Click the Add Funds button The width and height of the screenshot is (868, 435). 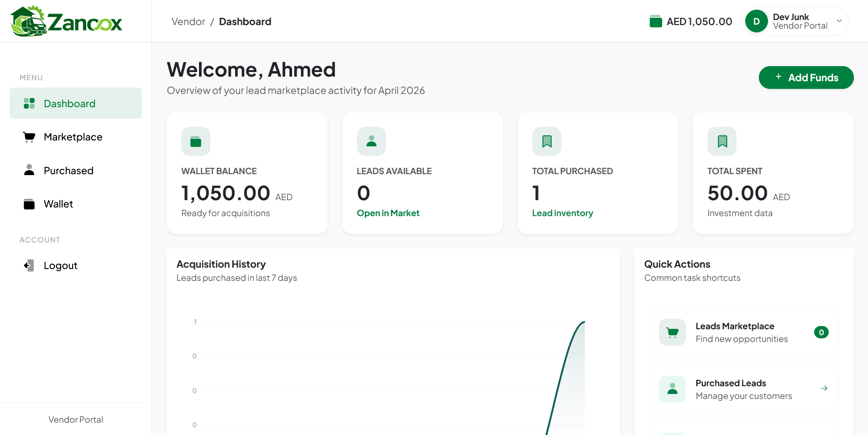tap(806, 78)
